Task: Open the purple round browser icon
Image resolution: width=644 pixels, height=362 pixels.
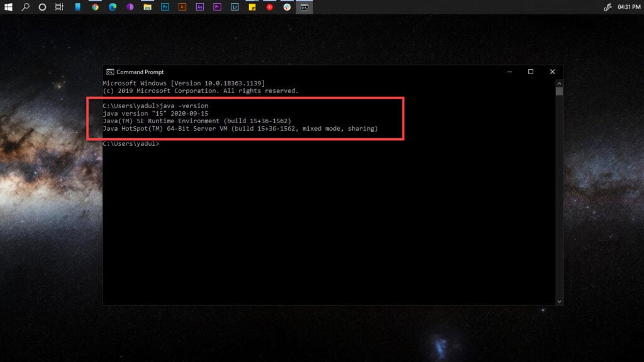Action: (130, 7)
